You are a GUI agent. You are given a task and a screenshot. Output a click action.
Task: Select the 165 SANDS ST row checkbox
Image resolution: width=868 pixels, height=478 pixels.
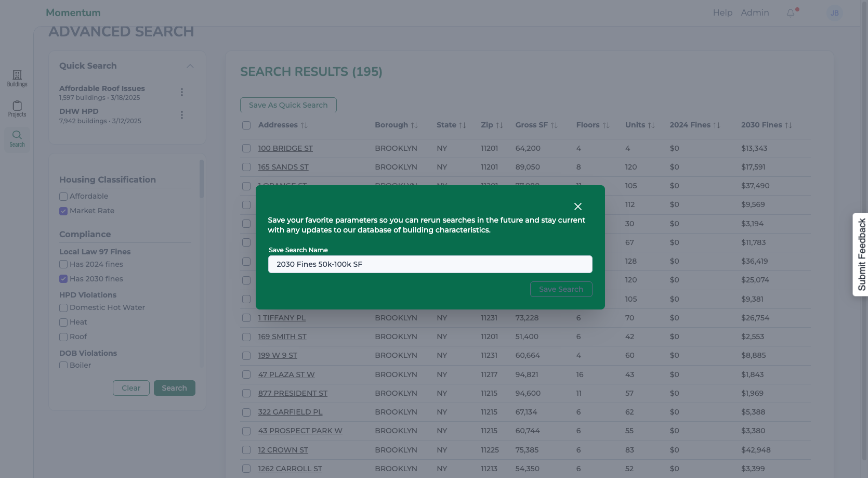246,167
